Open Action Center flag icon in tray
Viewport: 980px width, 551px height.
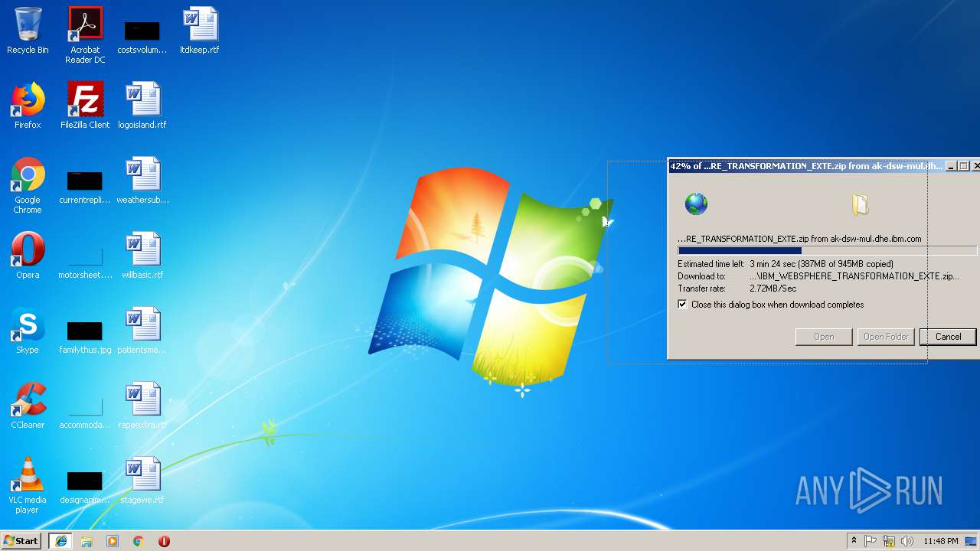coord(871,541)
